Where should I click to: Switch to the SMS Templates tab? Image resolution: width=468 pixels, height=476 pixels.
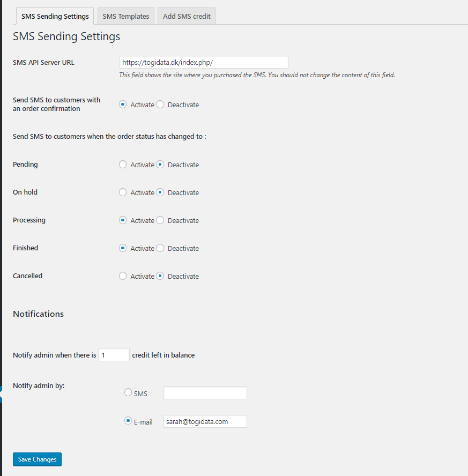[125, 16]
